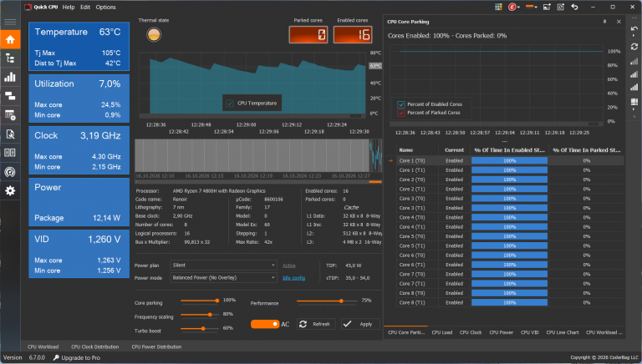Switch to the CPU Power tab

pos(502,332)
